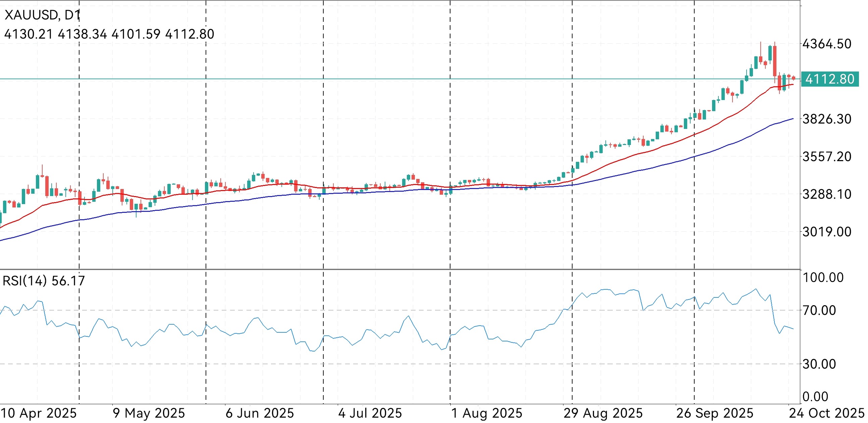Select the 1 Aug 2025 date label
The width and height of the screenshot is (868, 423).
pos(487,413)
